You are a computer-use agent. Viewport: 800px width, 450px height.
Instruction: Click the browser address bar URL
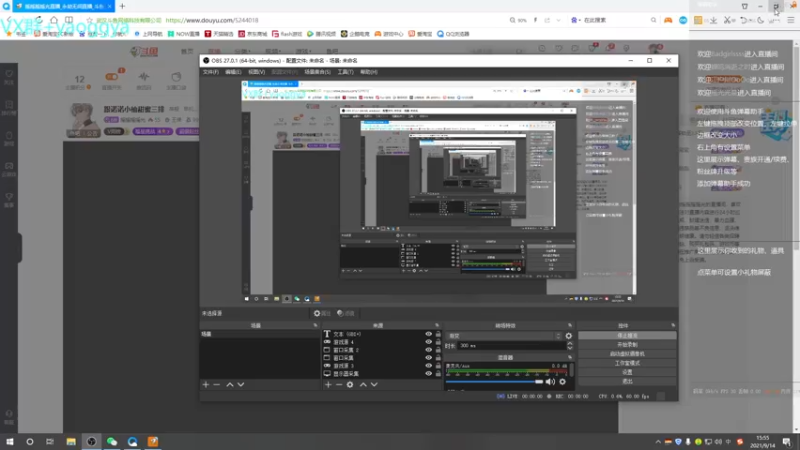pyautogui.click(x=212, y=20)
